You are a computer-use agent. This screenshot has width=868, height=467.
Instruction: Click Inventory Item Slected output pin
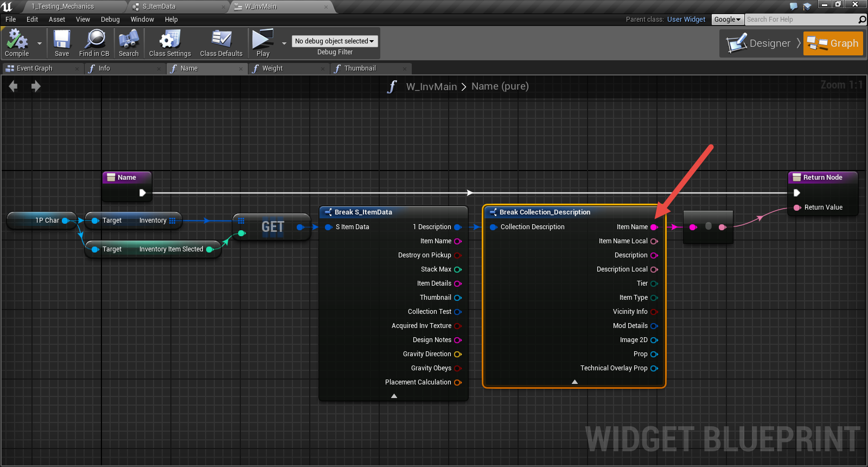tap(210, 249)
